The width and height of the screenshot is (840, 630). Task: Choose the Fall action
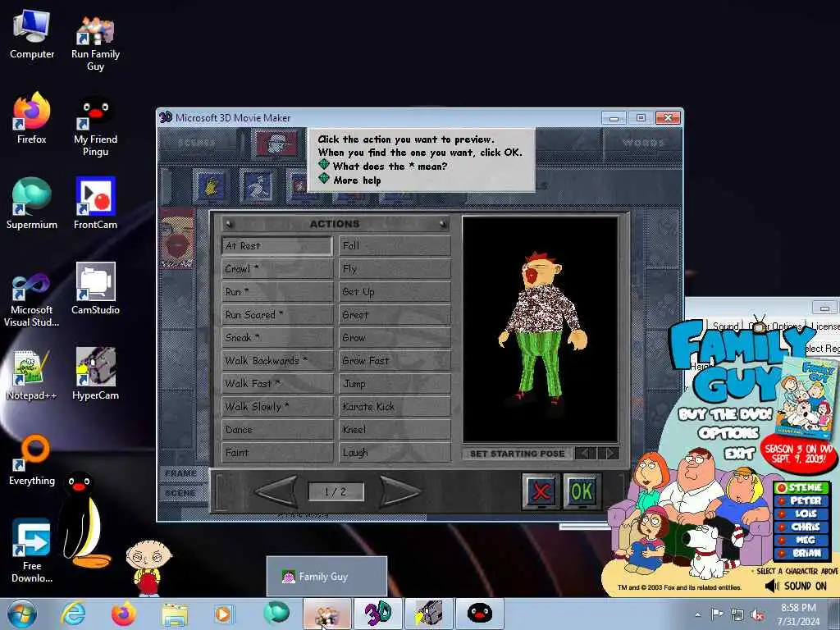pos(395,246)
